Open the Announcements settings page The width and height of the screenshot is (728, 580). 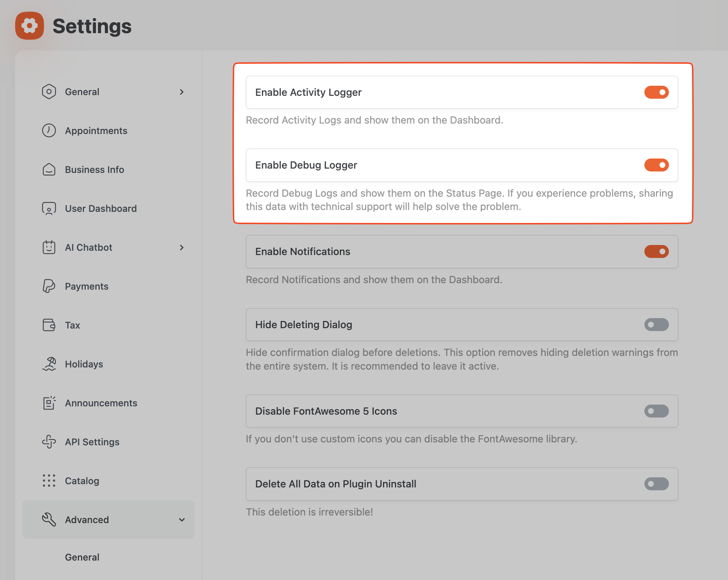point(101,403)
